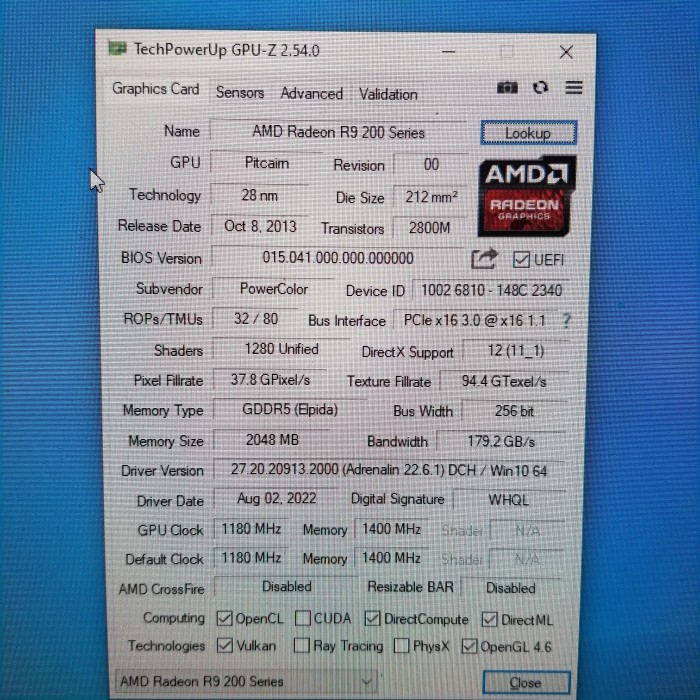Click the Close button
This screenshot has width=700, height=700.
526,683
